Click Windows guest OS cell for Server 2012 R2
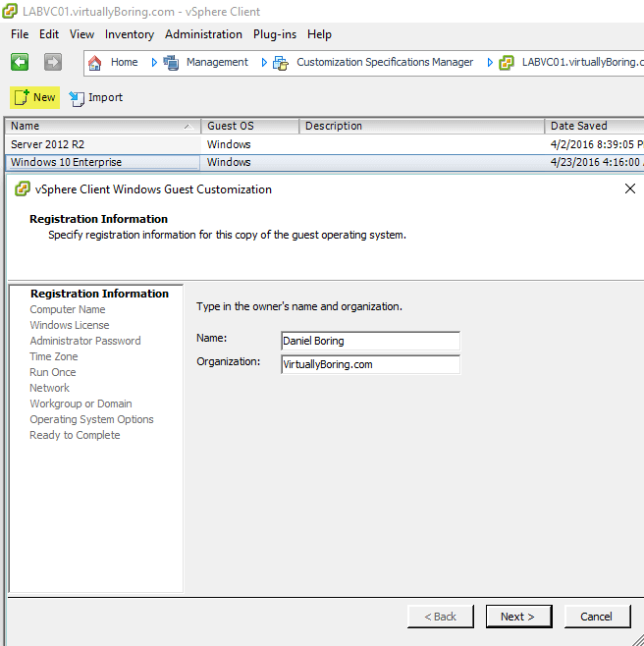Screen dimensions: 644x646 [x=229, y=144]
